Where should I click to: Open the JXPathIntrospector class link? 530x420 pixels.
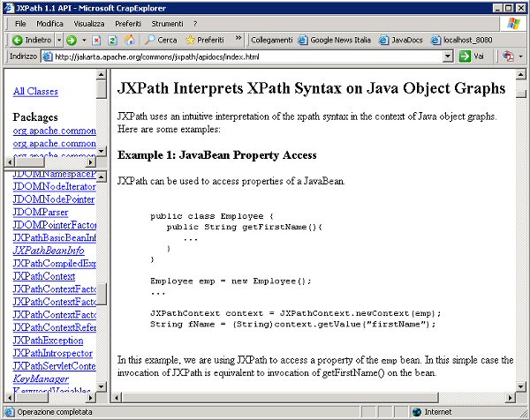(53, 353)
